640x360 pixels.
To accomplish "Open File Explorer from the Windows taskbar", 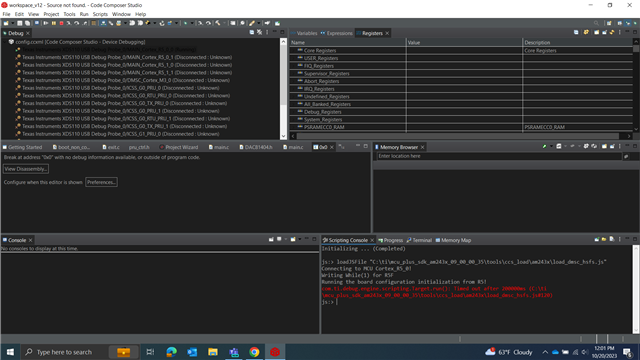I will click(213, 352).
